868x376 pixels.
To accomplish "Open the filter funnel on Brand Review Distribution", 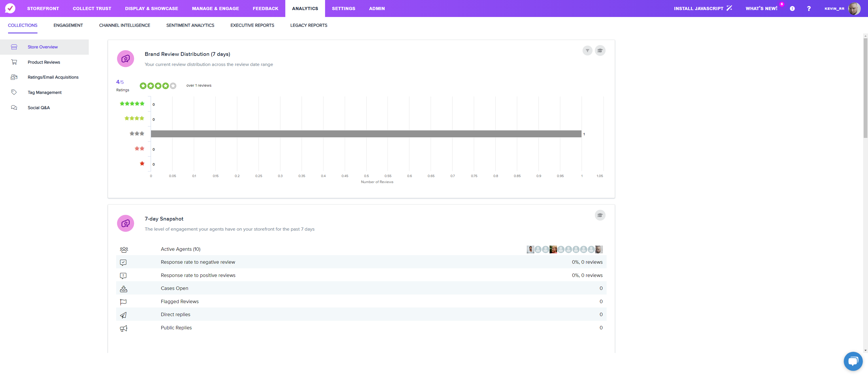I will 587,50.
